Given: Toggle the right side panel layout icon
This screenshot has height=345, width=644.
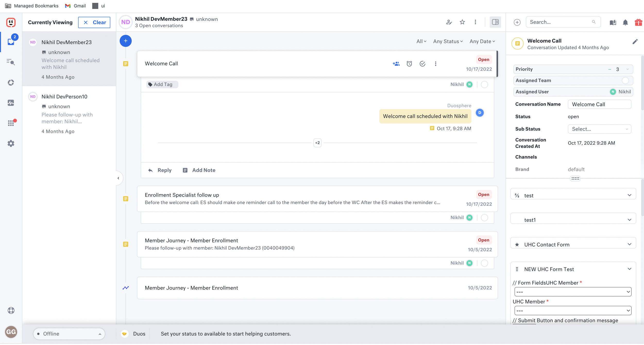Looking at the screenshot, I should tap(495, 22).
